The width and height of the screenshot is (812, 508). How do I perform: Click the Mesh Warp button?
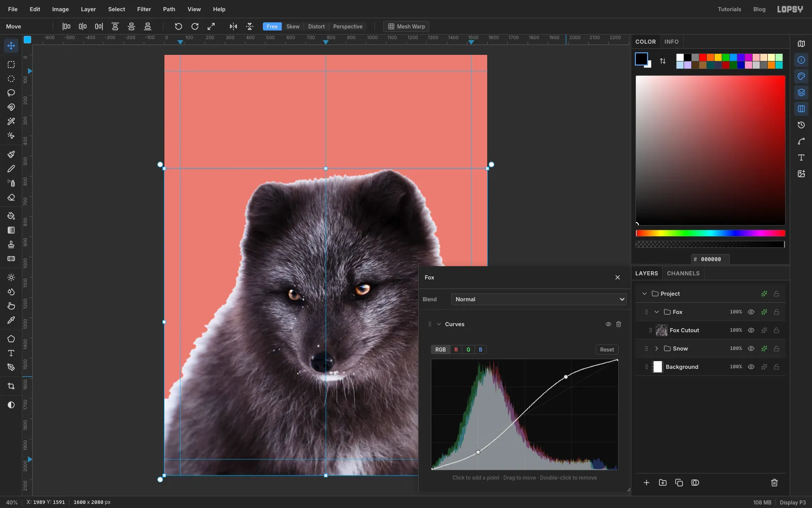(x=407, y=26)
